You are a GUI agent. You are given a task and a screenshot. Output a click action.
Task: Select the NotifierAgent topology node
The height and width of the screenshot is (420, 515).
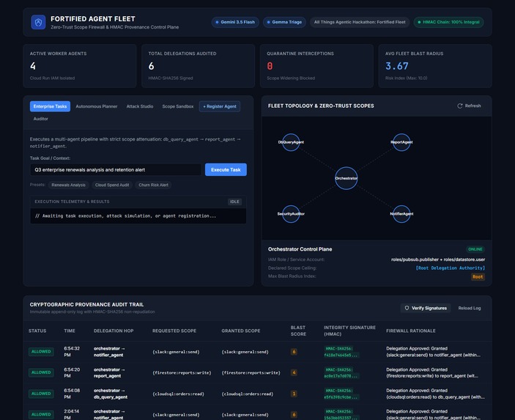(401, 213)
